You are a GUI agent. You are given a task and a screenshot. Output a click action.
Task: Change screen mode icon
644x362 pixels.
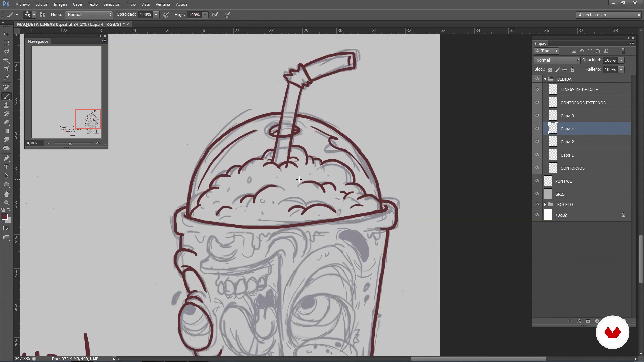tap(6, 238)
